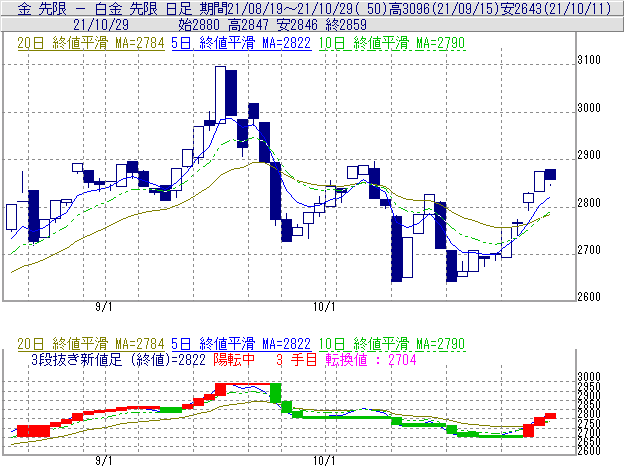
Task: Click the low value 安2643(21/10/11)
Action: pos(556,8)
